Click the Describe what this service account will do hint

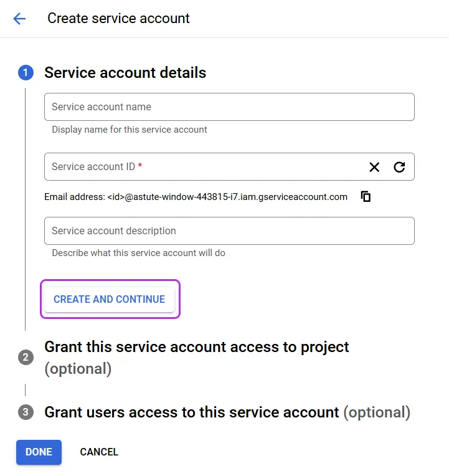click(139, 253)
